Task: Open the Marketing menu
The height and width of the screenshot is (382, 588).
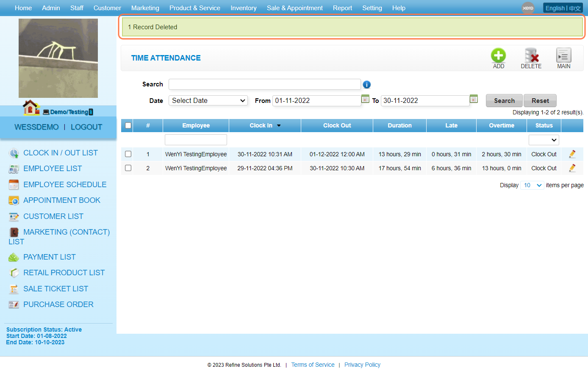Action: click(x=145, y=8)
